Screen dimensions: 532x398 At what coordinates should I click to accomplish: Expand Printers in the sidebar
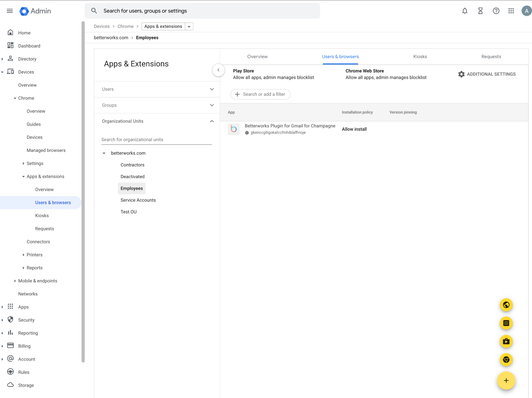(23, 255)
